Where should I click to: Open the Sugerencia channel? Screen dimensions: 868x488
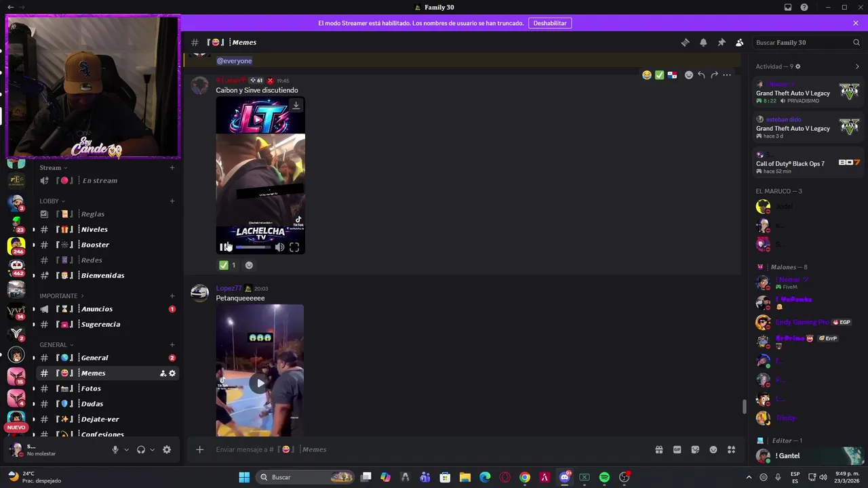click(x=106, y=324)
